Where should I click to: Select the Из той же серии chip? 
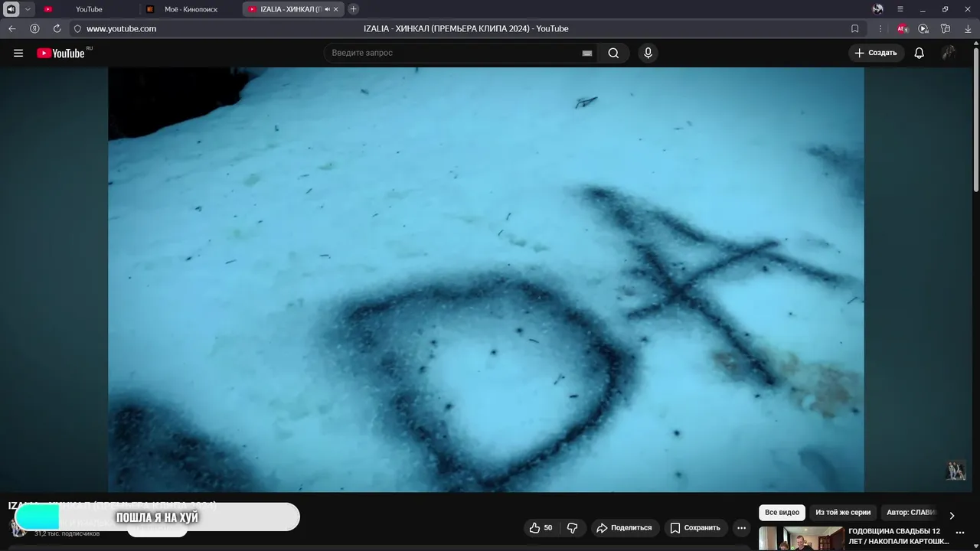843,513
